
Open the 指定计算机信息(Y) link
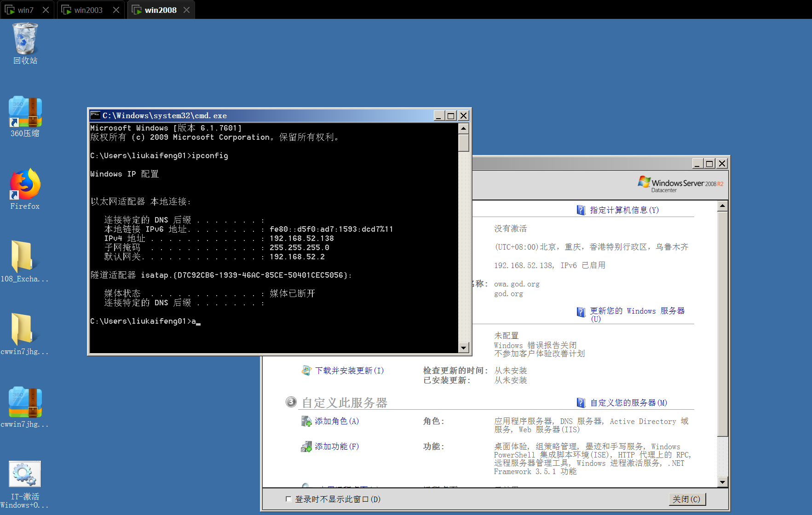click(x=624, y=210)
